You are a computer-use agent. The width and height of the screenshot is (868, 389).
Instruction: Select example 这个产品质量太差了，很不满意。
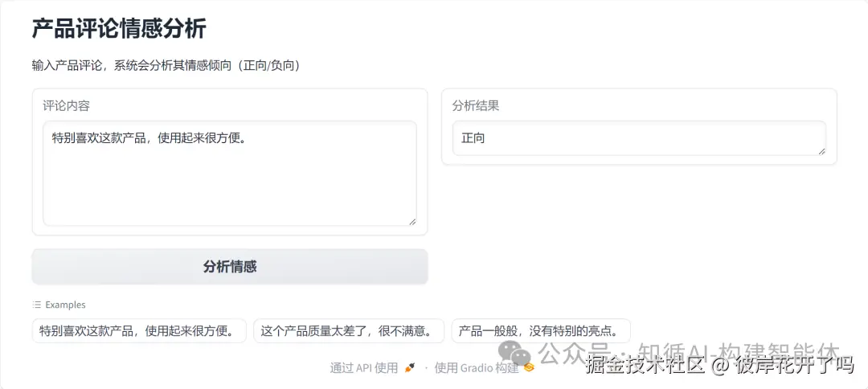[349, 330]
